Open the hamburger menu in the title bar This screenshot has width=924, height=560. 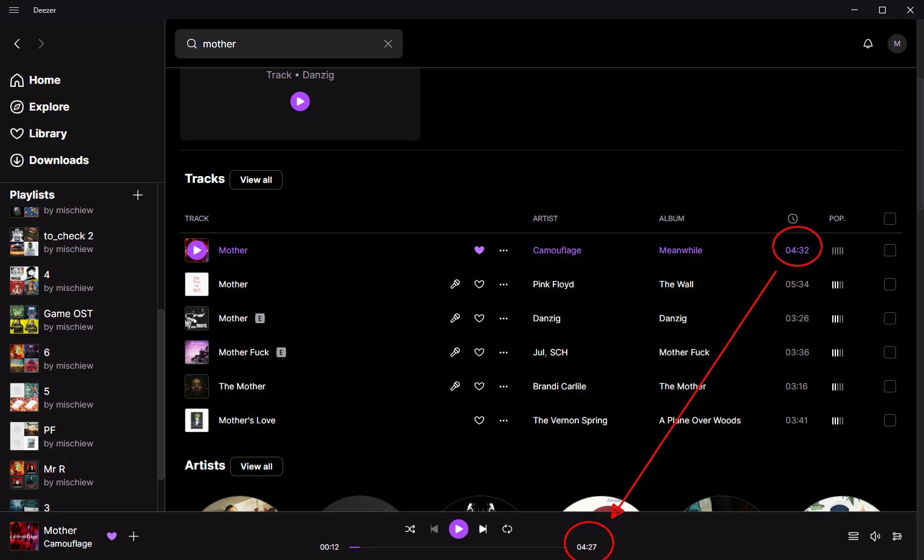(14, 10)
